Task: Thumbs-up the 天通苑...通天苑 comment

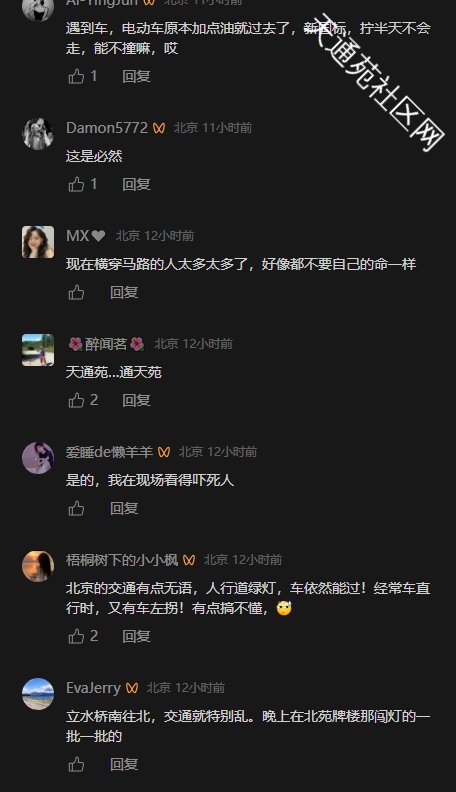Action: 76,401
